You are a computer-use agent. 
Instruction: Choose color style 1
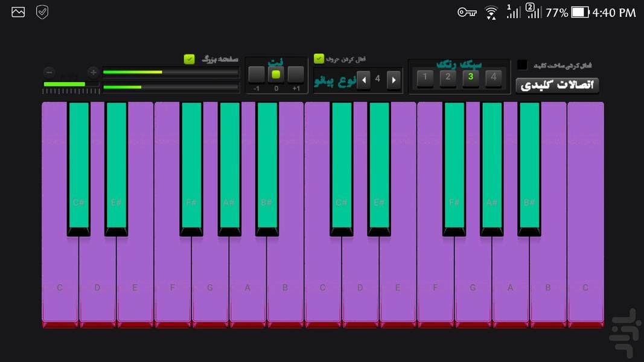[x=425, y=77]
